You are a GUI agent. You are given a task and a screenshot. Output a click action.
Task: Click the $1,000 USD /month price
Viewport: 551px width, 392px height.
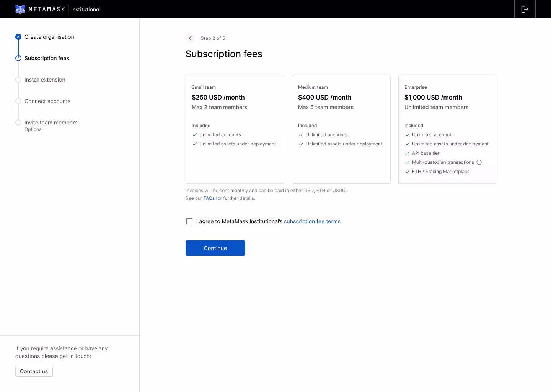[x=433, y=97]
